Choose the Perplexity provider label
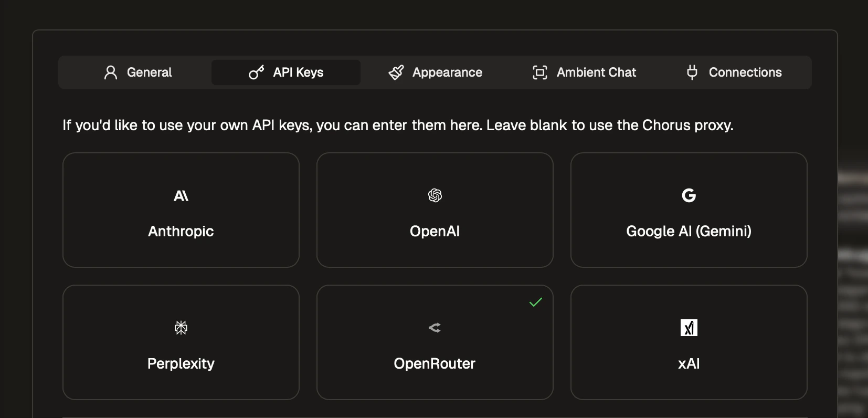Viewport: 868px width, 418px height. click(181, 364)
